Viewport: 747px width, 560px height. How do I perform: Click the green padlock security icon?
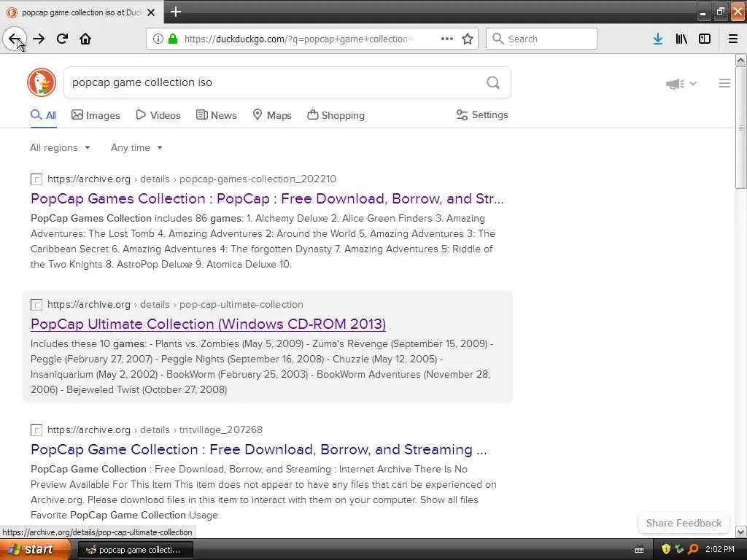[173, 39]
